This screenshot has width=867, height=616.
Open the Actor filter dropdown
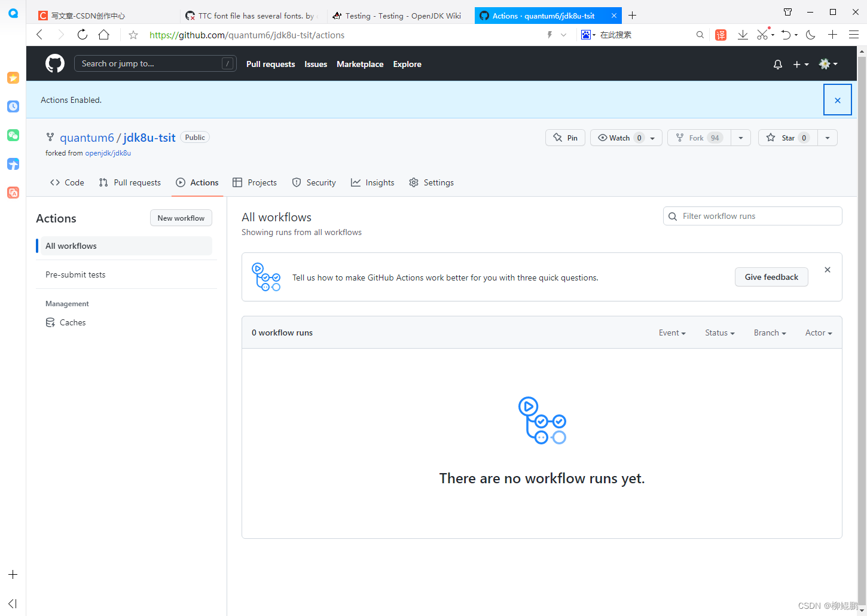(819, 333)
